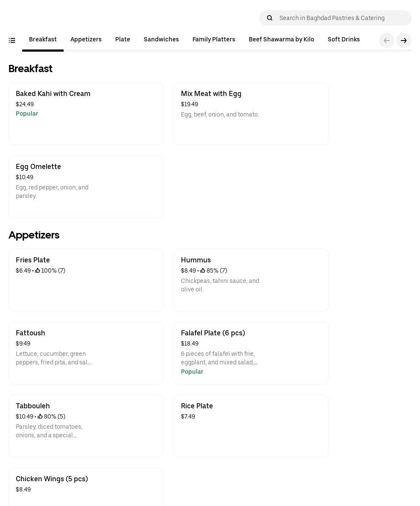This screenshot has height=506, width=420.
Task: Open the Falafel Plate (6 pcs) item
Action: point(251,353)
